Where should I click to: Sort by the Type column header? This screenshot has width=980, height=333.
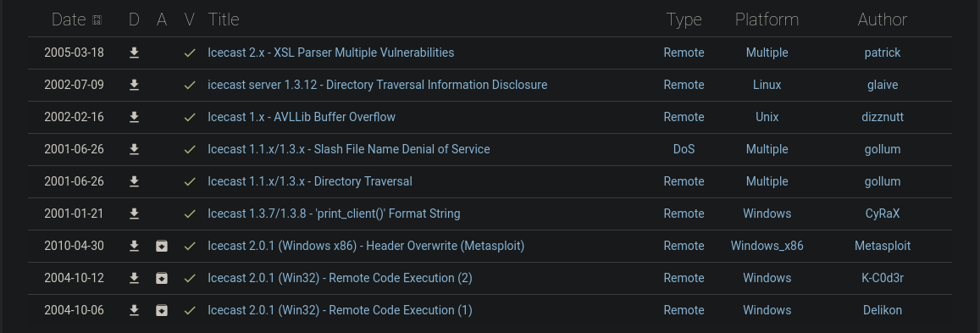(x=684, y=19)
